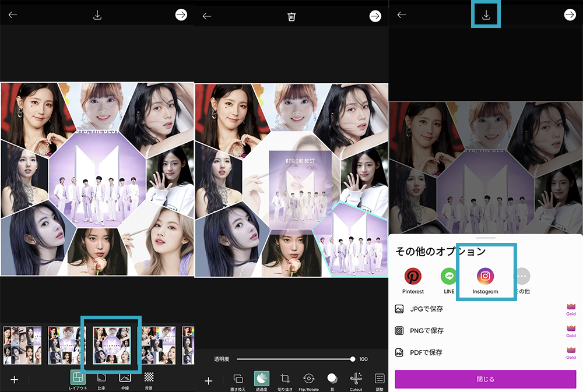Open the 影 (Shadow) tool
The image size is (583, 392).
pos(332,380)
